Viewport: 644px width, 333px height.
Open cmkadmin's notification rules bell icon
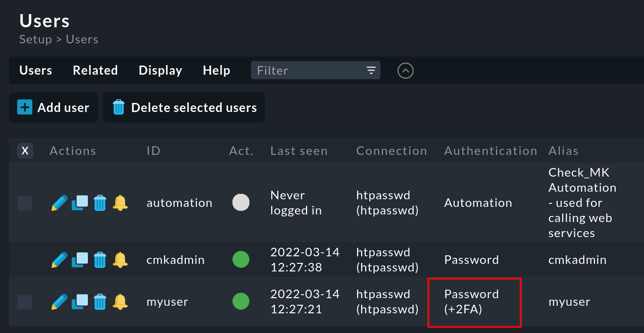coord(120,259)
